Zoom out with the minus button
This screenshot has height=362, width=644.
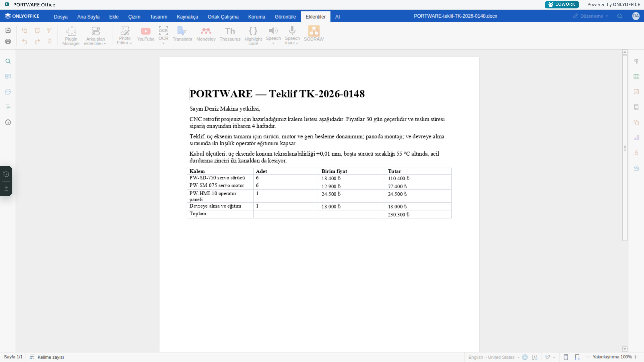[588, 357]
